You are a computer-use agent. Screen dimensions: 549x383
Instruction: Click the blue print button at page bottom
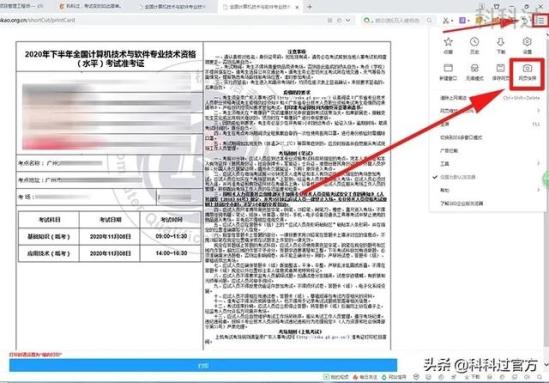[x=203, y=365]
